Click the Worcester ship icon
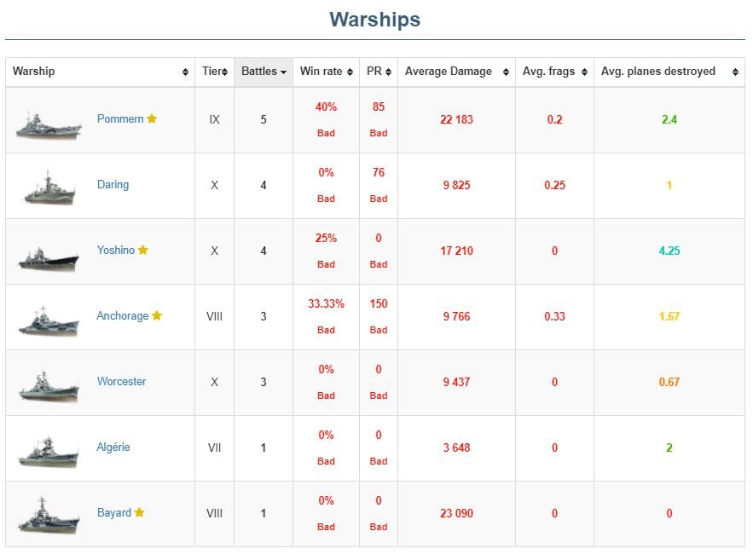The image size is (753, 560). click(x=49, y=385)
